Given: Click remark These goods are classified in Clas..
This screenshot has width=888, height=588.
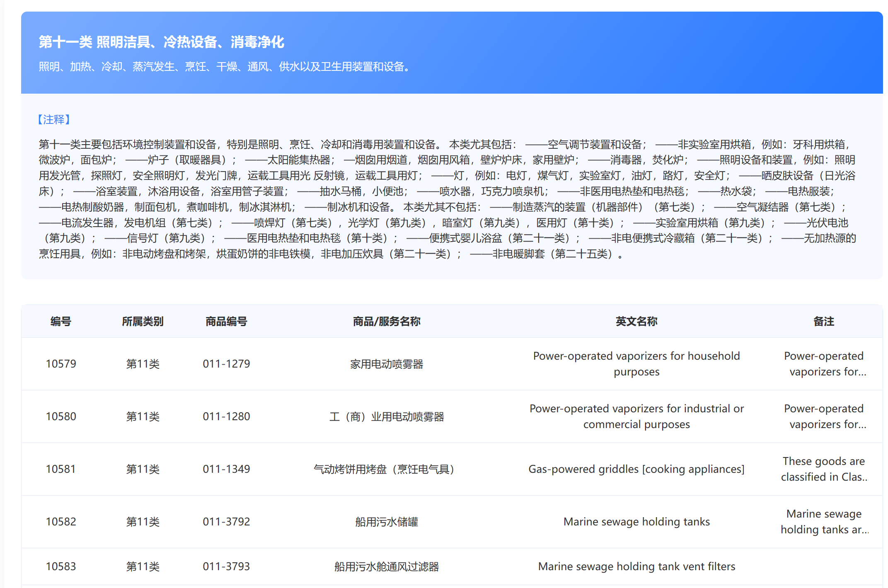Looking at the screenshot, I should (x=824, y=469).
